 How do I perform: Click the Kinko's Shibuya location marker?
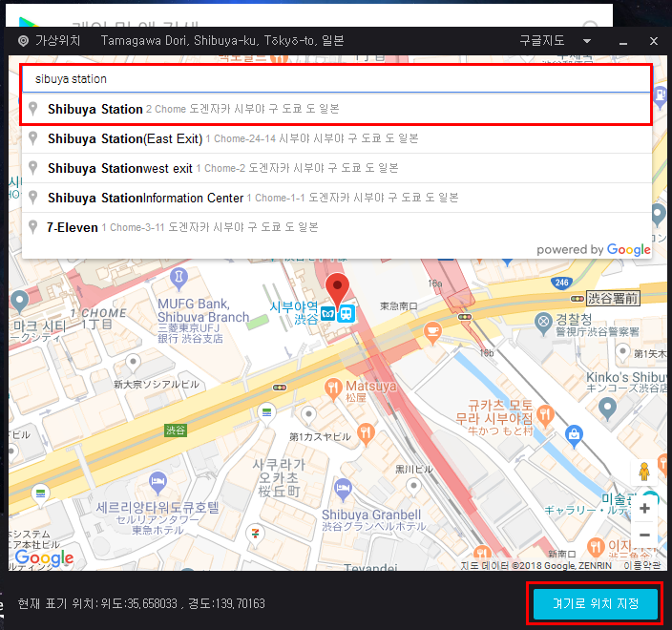point(607,409)
